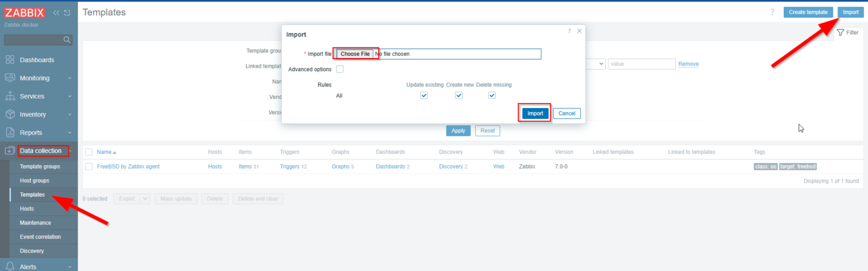Click the tag value input field
Viewport: 868px width, 271px height.
point(642,64)
